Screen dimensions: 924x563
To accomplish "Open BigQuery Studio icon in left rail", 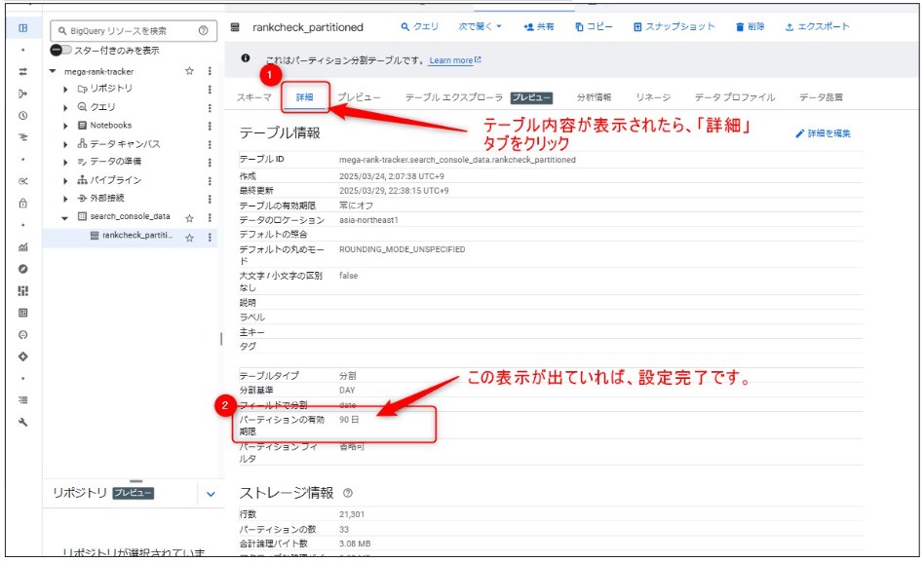I will (x=23, y=27).
